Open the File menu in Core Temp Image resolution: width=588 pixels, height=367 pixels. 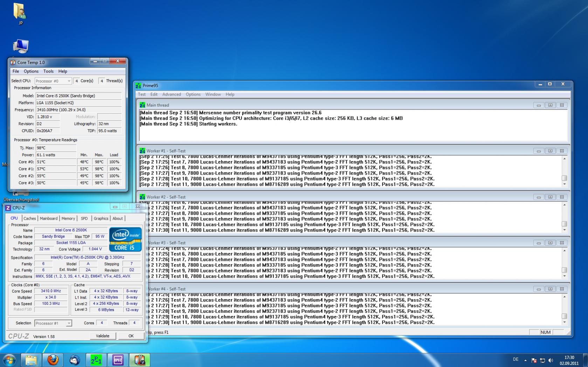point(16,71)
